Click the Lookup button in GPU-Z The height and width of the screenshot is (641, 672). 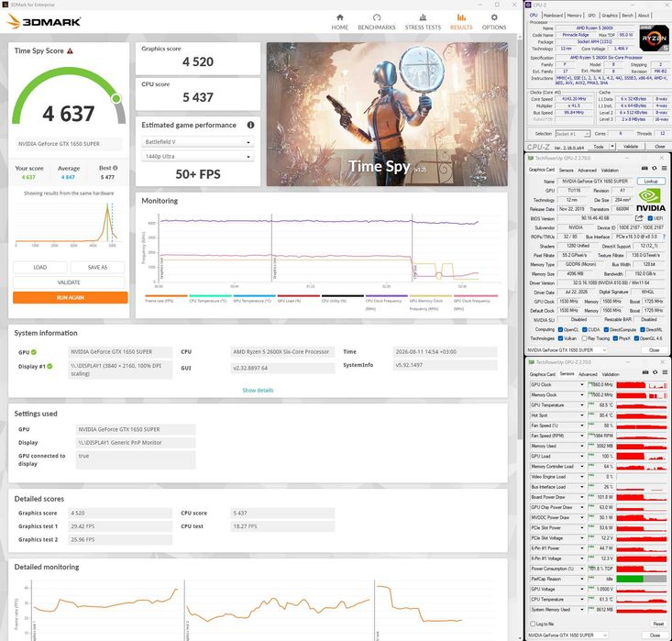(651, 182)
